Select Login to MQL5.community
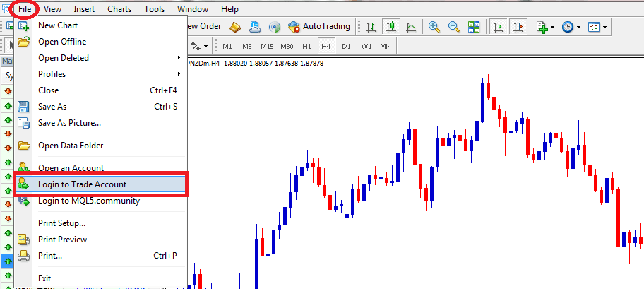Viewport: 644px width, 289px height. click(101, 201)
